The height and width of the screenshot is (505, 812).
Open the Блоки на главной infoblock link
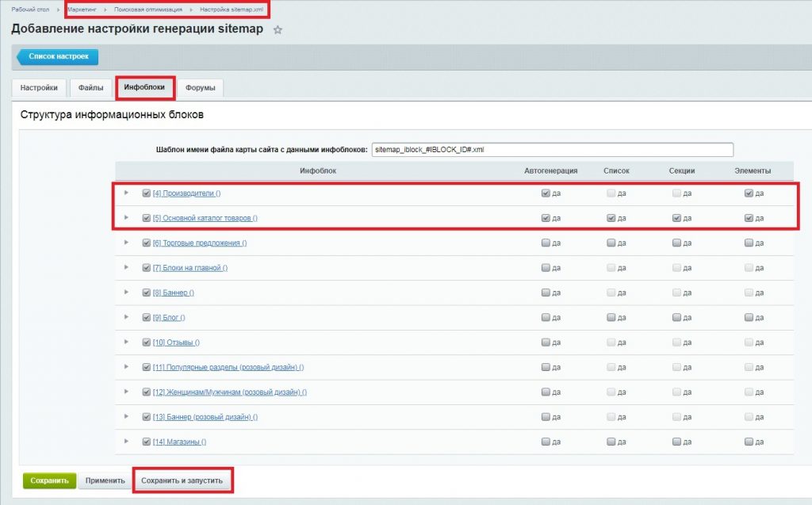tap(190, 268)
